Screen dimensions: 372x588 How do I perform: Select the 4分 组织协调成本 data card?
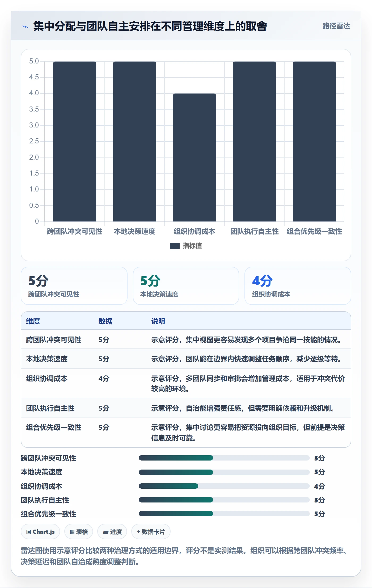[298, 286]
